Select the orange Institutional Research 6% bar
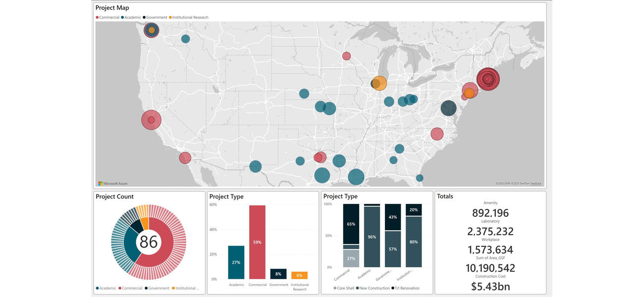 click(299, 275)
